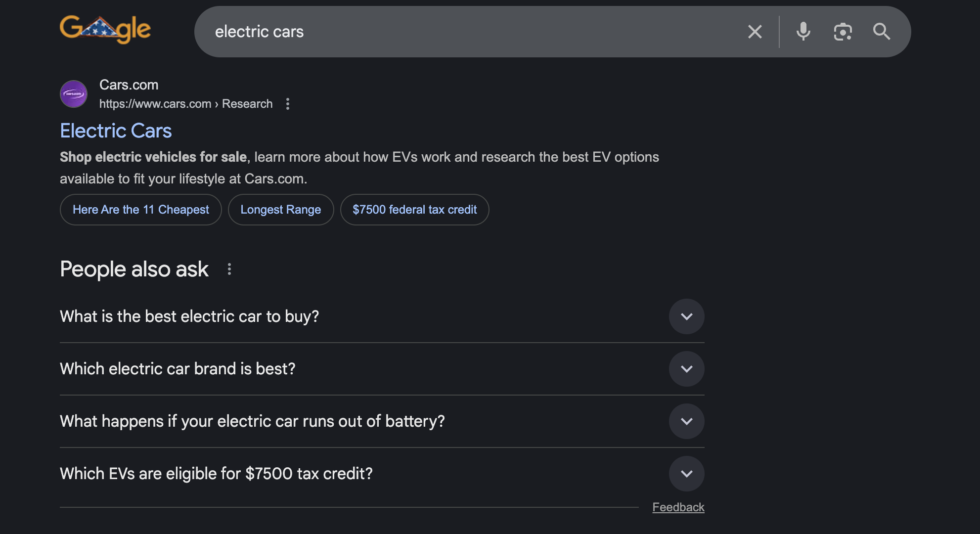Open the cars.com Research breadcrumb URL

click(x=186, y=104)
